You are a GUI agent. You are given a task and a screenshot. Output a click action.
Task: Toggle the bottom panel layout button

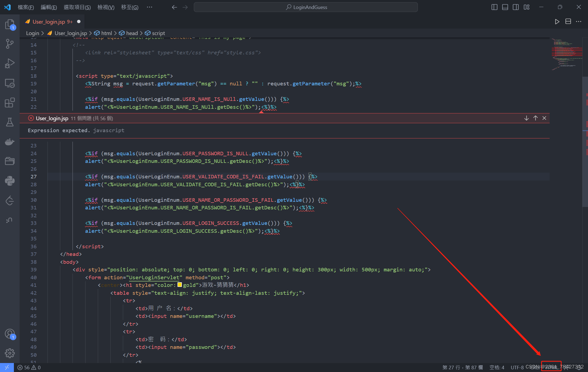pos(505,7)
